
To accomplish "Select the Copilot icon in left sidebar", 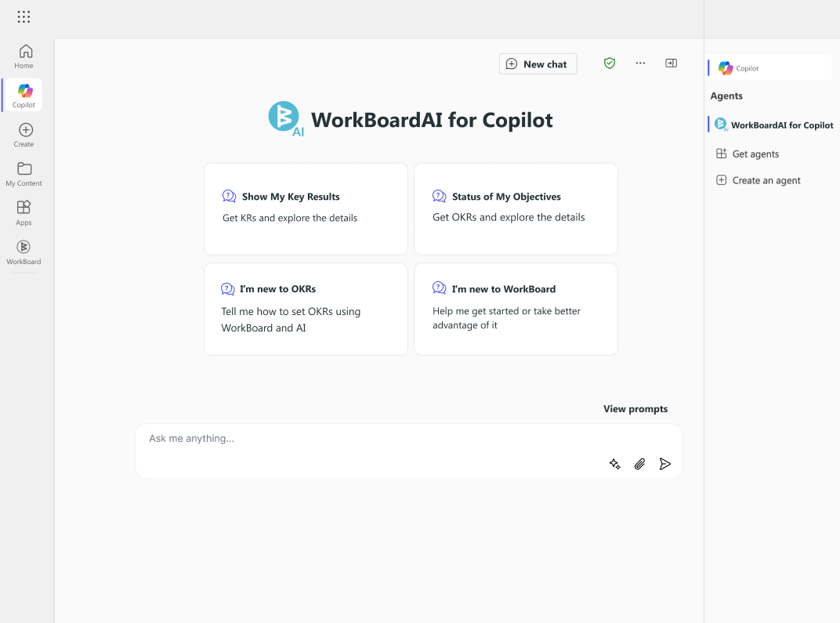I will coord(24,94).
